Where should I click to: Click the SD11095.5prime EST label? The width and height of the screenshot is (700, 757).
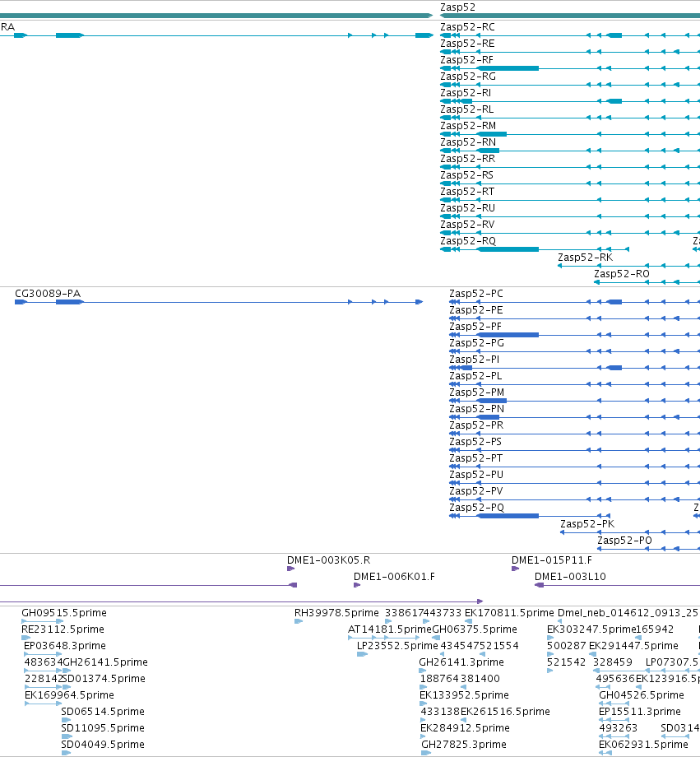[x=103, y=727]
